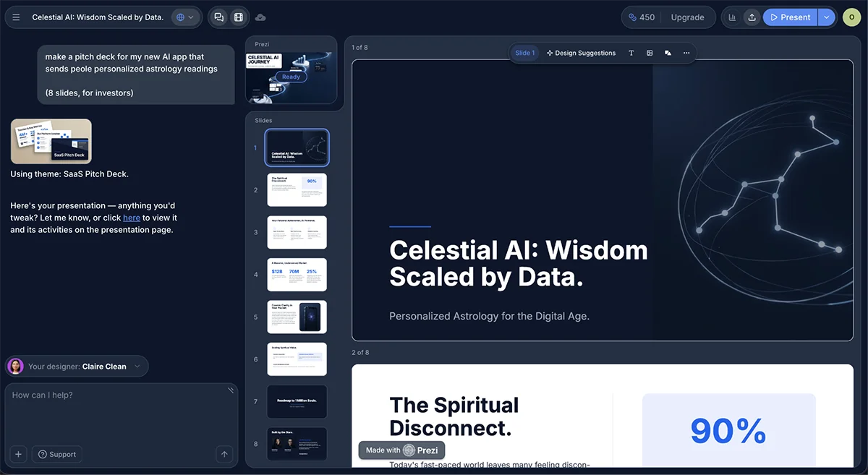Screen dimensions: 868x475
Task: Open the Prezi overview thumbnail
Action: 292,77
